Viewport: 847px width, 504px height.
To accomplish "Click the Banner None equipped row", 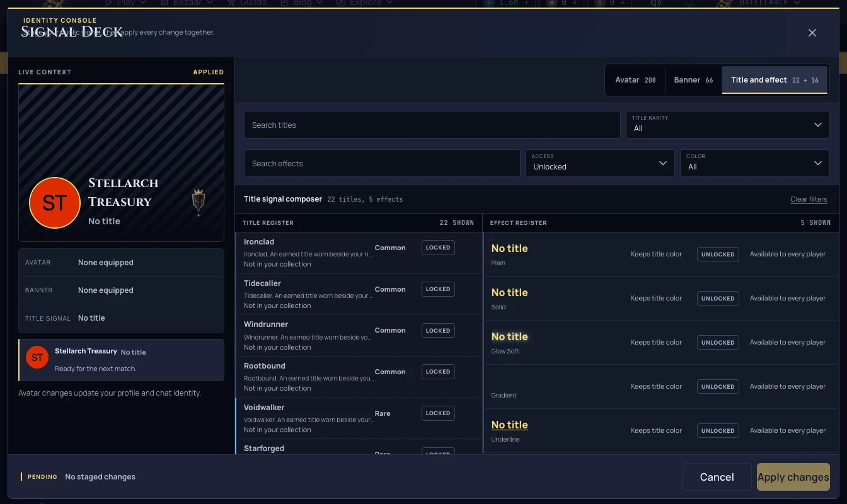I will [x=121, y=290].
